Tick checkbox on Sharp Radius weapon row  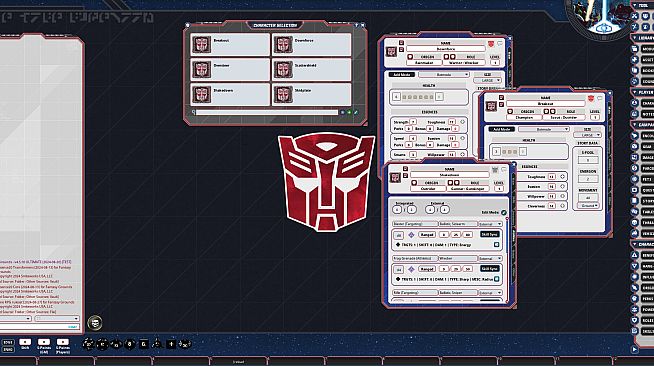496,279
